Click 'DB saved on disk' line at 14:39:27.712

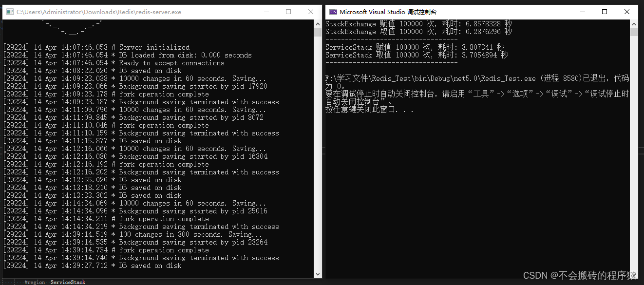coord(92,266)
